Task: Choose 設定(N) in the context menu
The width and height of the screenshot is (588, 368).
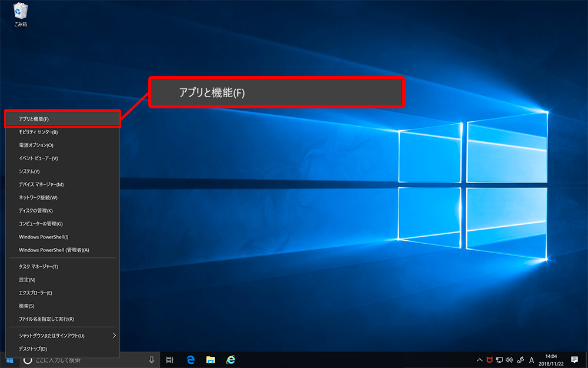Action: (63, 280)
